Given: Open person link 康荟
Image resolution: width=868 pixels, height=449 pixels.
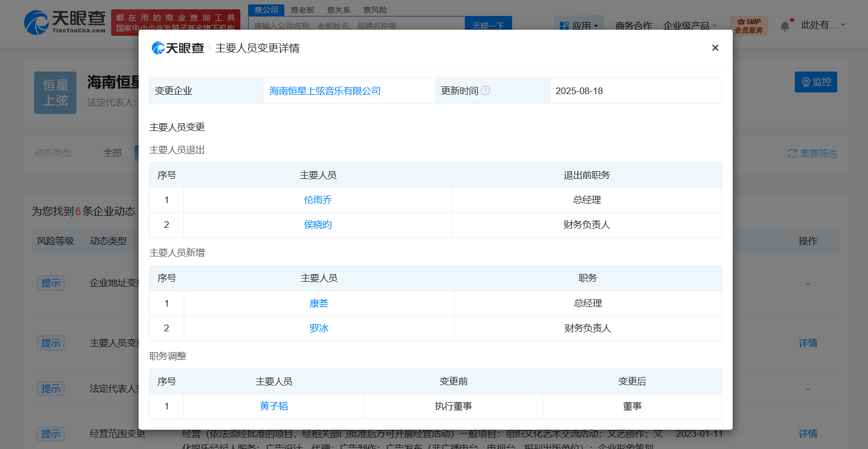Looking at the screenshot, I should pyautogui.click(x=318, y=303).
